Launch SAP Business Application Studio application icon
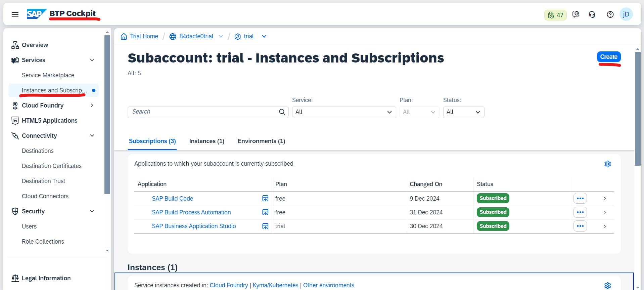The image size is (644, 290). (x=265, y=226)
